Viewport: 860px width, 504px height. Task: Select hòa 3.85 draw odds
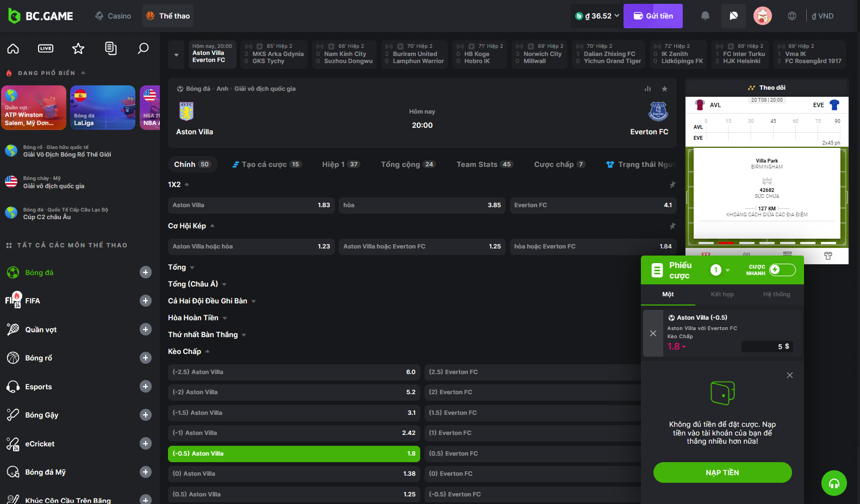tap(422, 205)
